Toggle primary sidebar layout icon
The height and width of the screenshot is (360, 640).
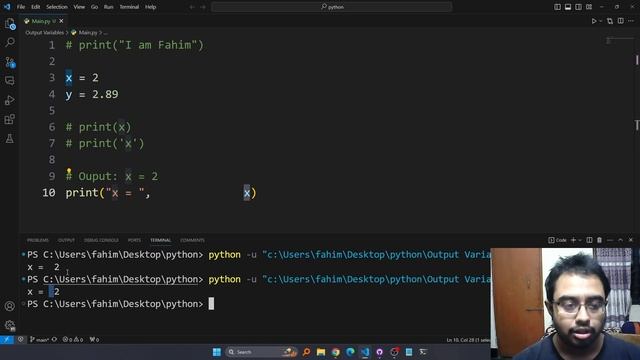click(x=558, y=7)
